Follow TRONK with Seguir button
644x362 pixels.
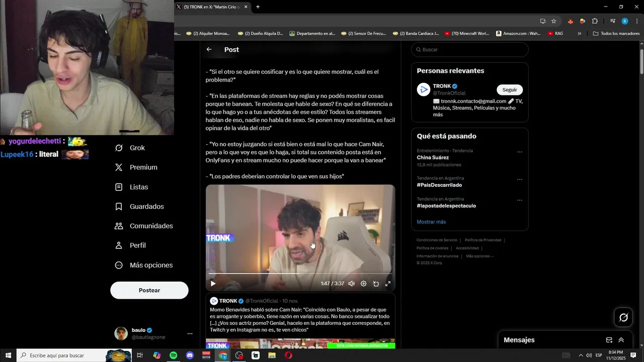510,89
